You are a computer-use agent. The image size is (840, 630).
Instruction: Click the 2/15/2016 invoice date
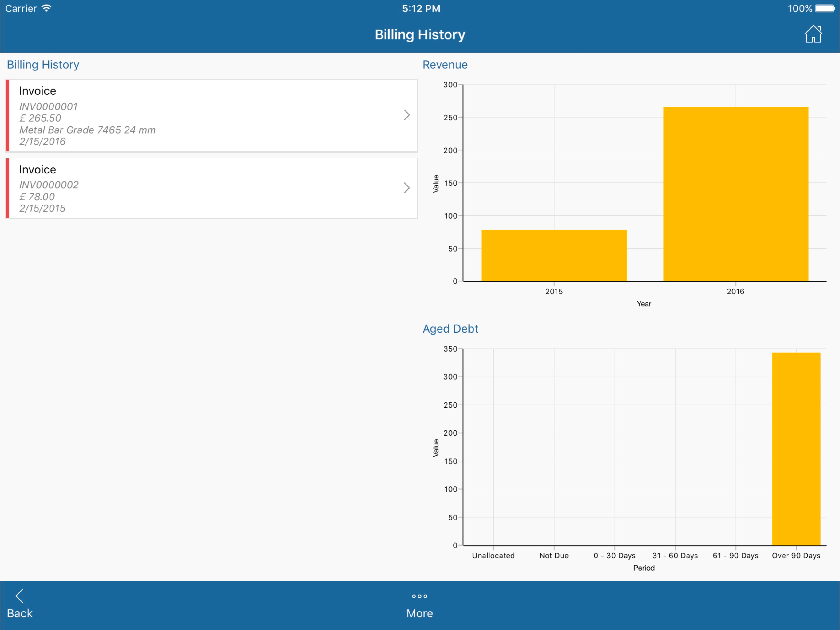42,142
